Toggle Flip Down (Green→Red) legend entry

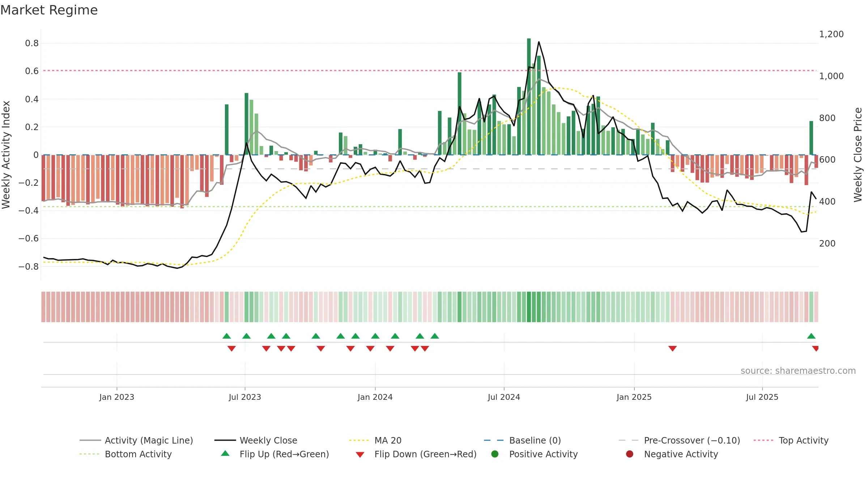[416, 454]
